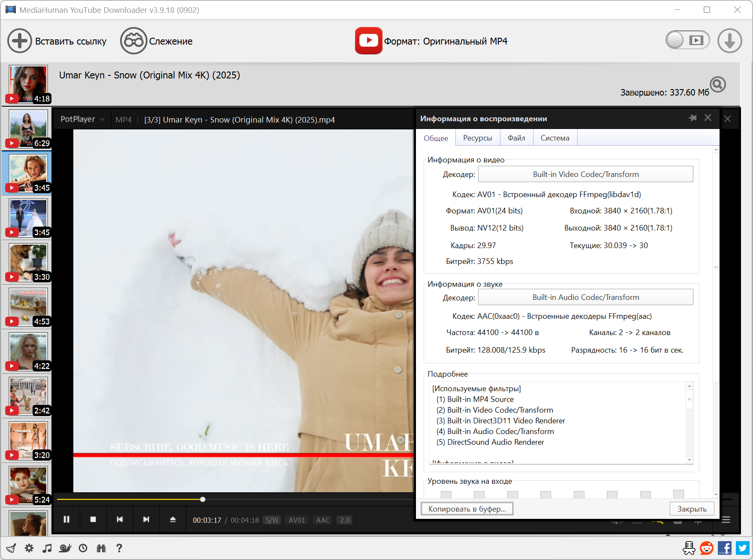Toggle the video mode switch
This screenshot has height=560, width=753.
coord(687,40)
